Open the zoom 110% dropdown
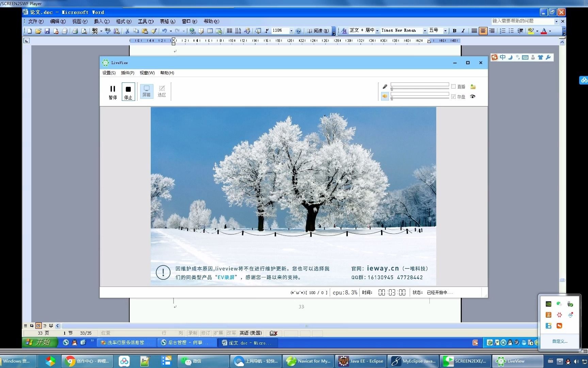The height and width of the screenshot is (368, 588). (x=291, y=31)
